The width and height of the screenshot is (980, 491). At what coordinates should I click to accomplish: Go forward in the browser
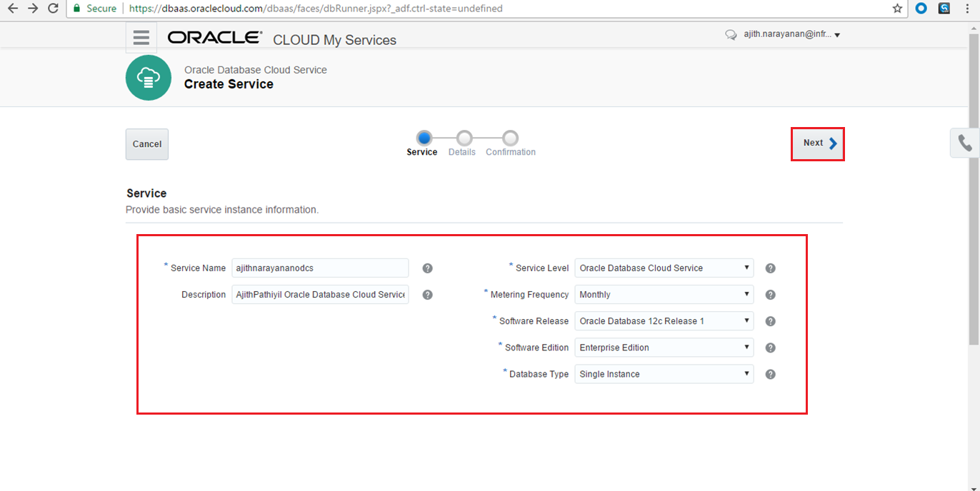click(33, 9)
